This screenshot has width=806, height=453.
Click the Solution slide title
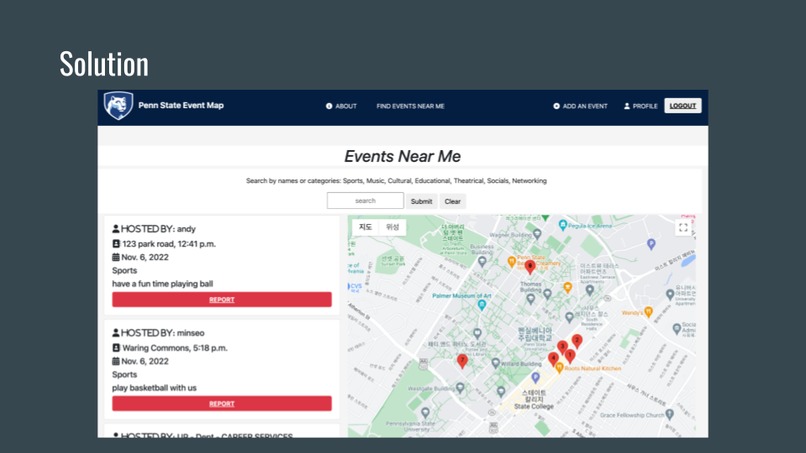coord(104,64)
